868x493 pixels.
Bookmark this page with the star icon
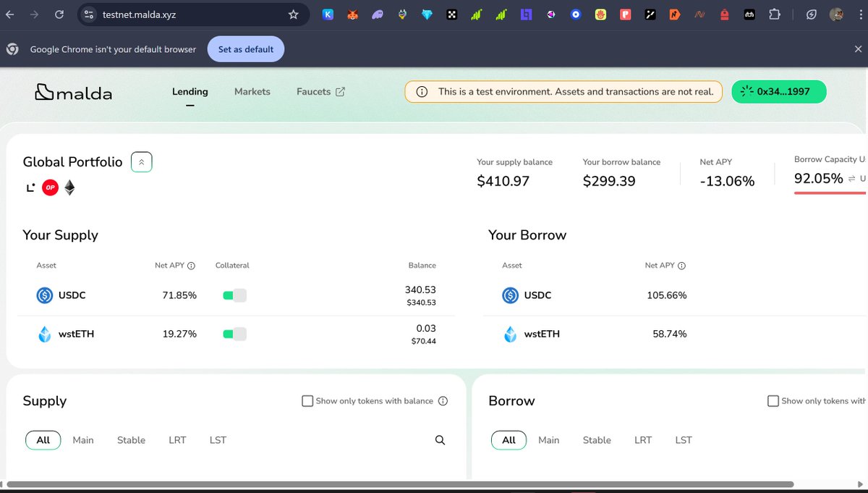pyautogui.click(x=293, y=14)
